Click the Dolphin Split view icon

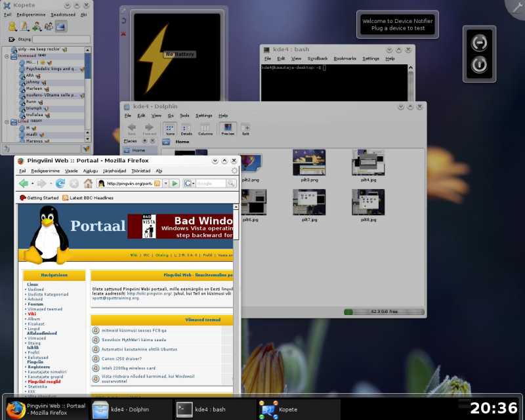(245, 129)
